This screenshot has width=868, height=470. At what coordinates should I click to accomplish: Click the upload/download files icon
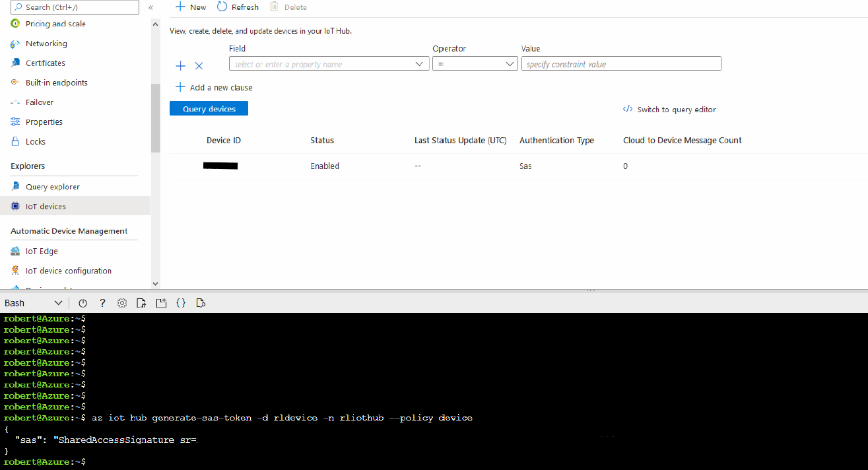[141, 303]
